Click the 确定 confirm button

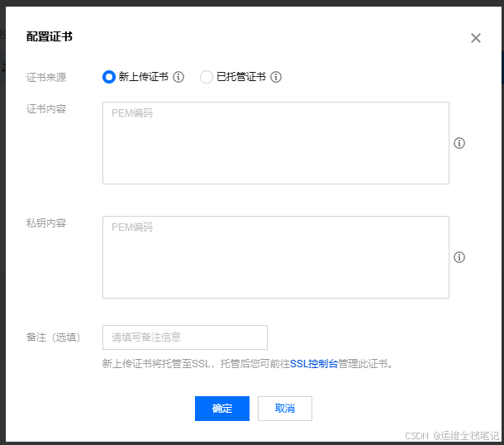click(222, 409)
